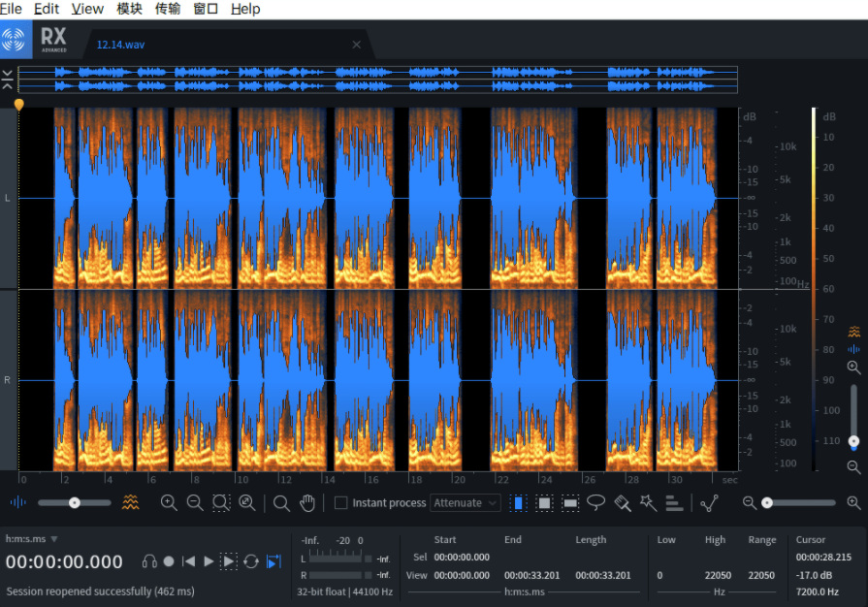Screen dimensions: 868x607
Task: Close the 12.14.wav file tab
Action: pos(356,45)
